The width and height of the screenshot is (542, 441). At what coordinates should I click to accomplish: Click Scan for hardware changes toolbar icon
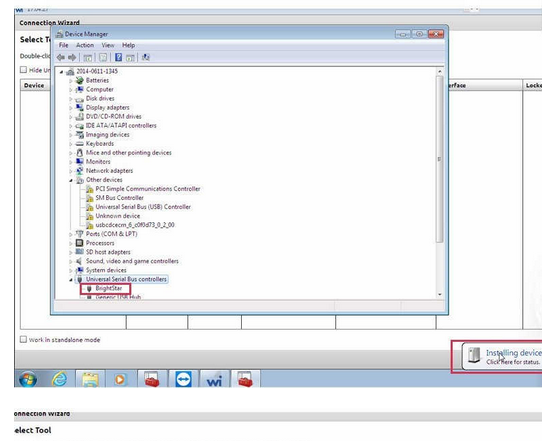[146, 57]
